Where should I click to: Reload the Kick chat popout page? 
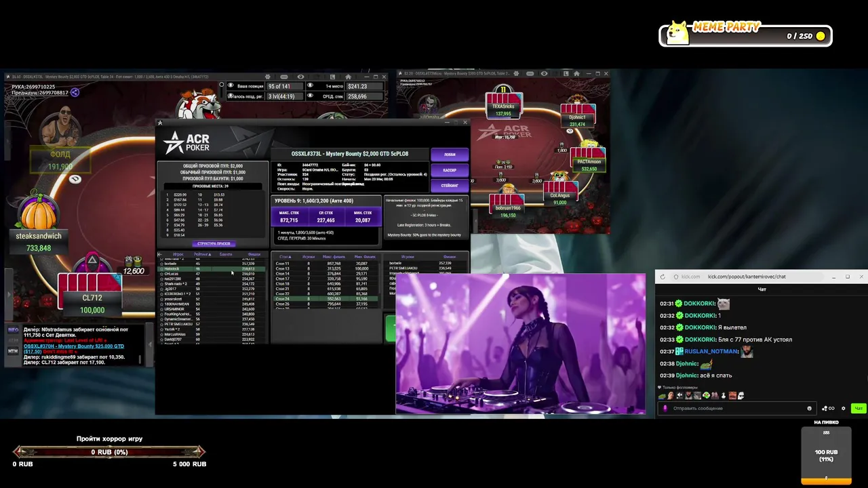pos(663,277)
